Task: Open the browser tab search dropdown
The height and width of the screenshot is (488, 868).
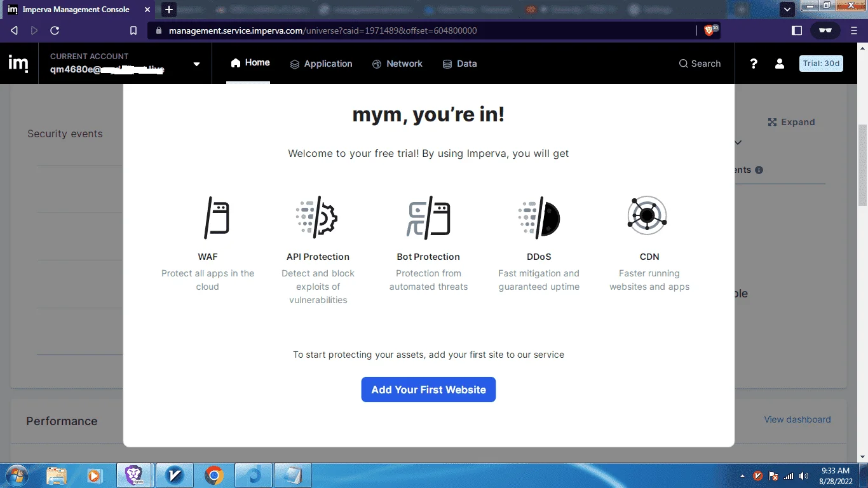Action: click(787, 10)
